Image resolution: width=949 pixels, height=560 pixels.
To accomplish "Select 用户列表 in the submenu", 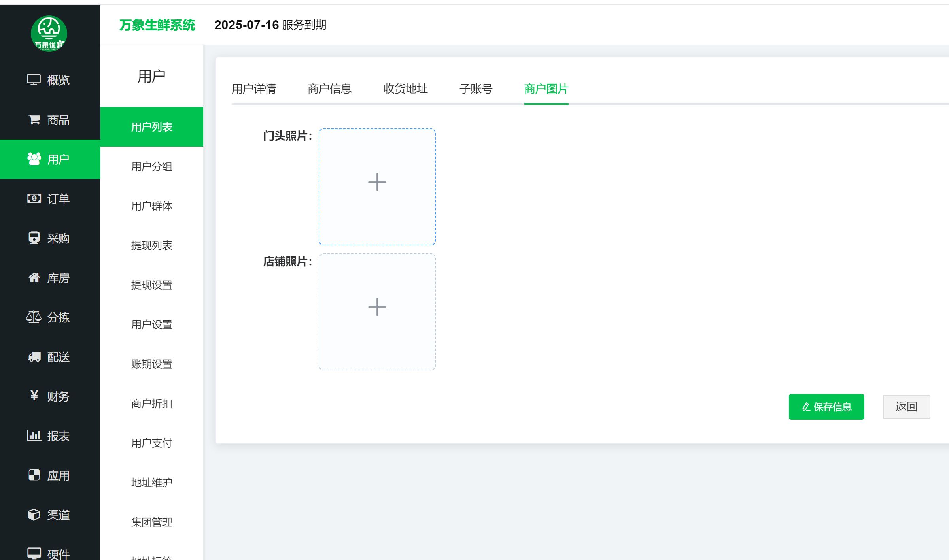I will (152, 127).
